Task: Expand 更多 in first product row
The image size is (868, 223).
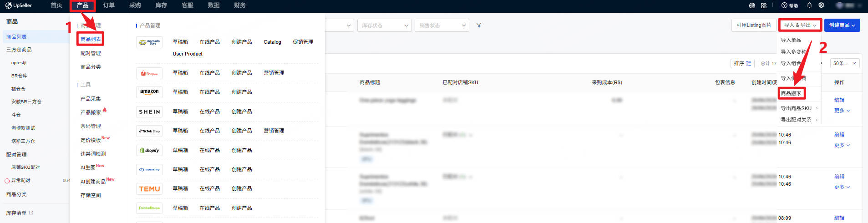Action: coord(842,111)
